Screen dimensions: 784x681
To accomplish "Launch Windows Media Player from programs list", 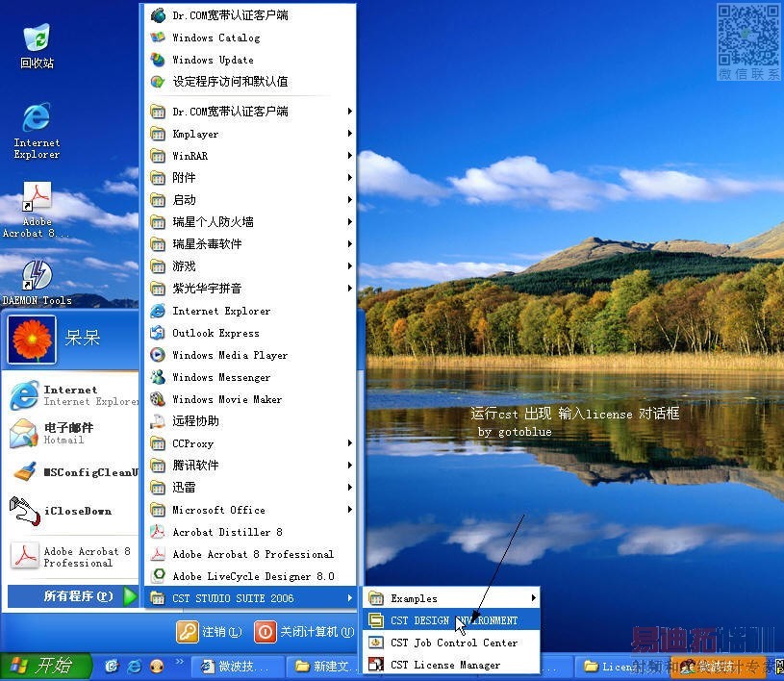I will (229, 355).
